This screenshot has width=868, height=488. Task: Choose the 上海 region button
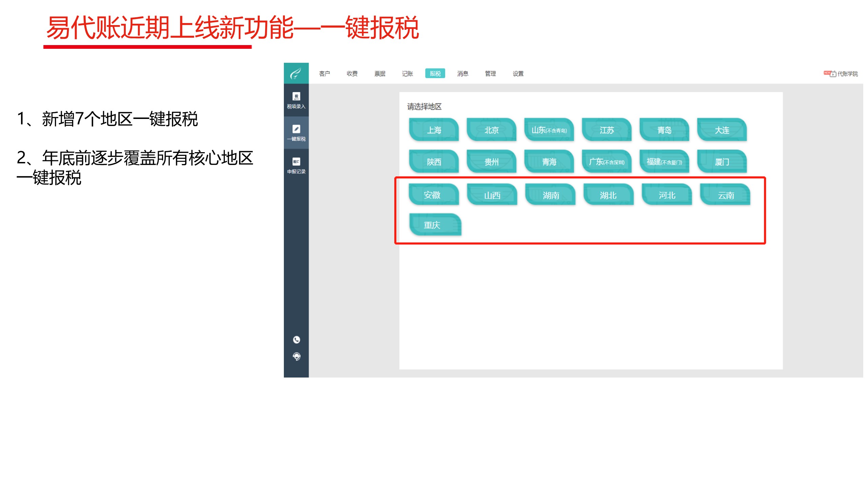434,130
